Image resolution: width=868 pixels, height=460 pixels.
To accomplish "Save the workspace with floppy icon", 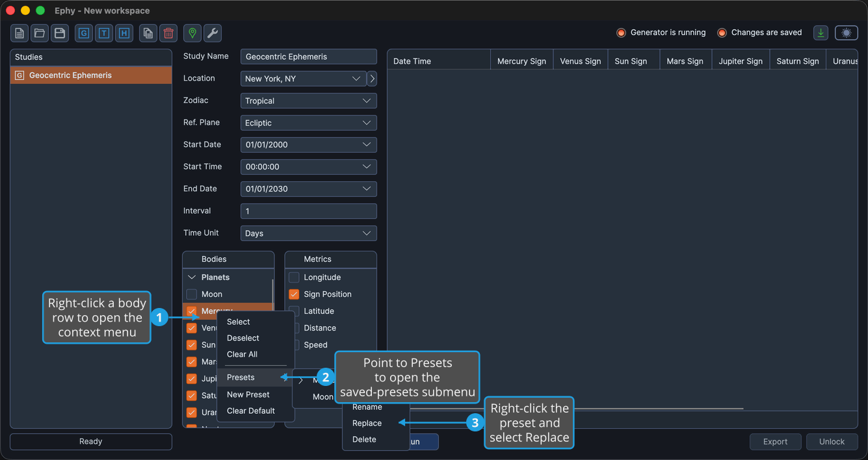I will pyautogui.click(x=60, y=33).
